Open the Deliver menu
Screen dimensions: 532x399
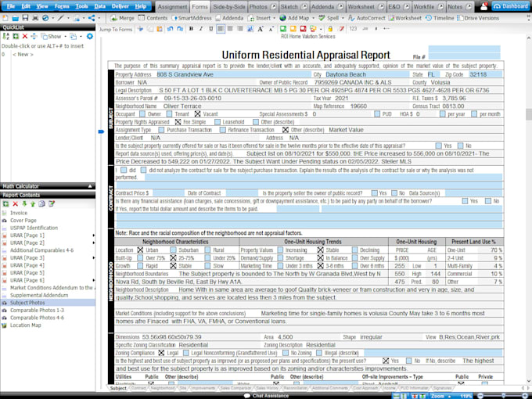pos(120,6)
